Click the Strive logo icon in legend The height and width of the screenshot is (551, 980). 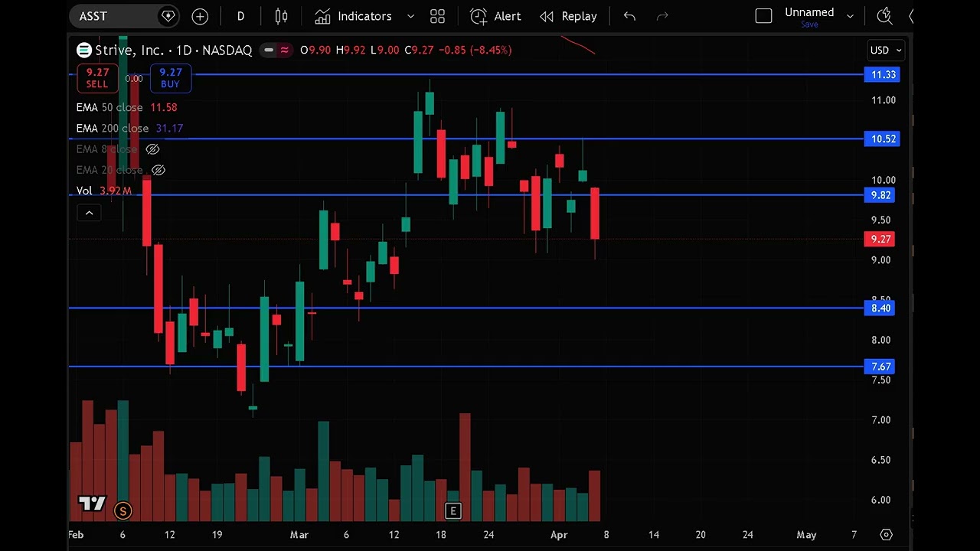pos(83,51)
